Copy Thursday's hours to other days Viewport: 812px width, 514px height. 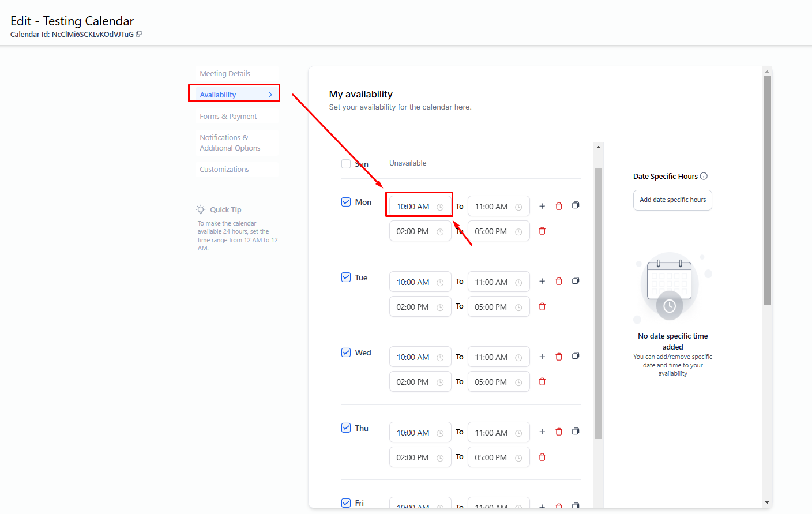click(x=576, y=432)
